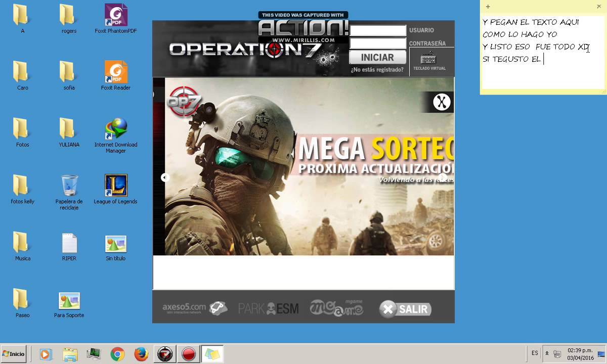607x364 pixels.
Task: Click the Usuario input field
Action: (x=378, y=30)
